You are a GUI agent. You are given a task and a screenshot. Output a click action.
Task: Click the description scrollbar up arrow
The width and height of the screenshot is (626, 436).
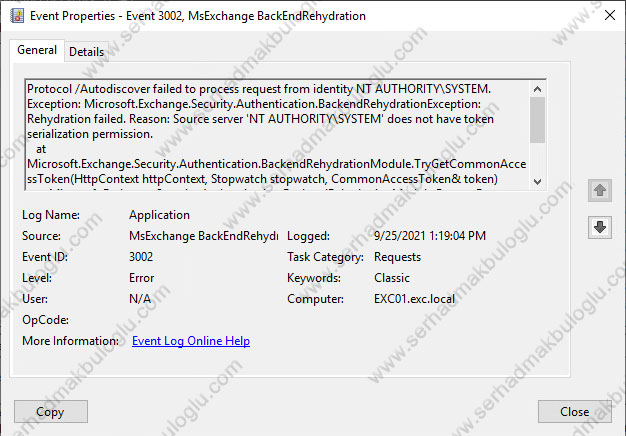pyautogui.click(x=537, y=89)
